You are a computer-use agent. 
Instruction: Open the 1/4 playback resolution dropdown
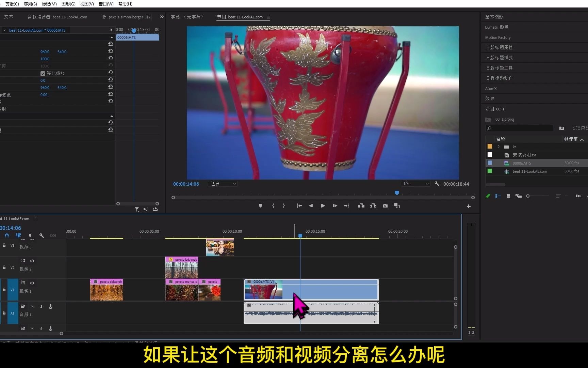[x=415, y=184]
